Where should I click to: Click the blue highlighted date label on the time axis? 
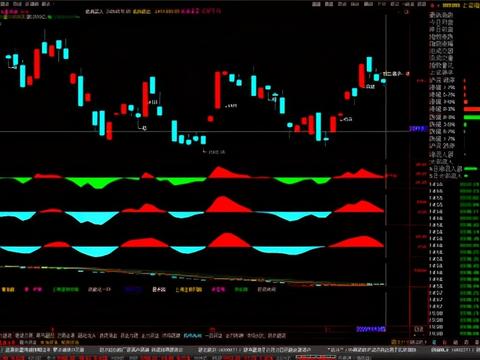point(371,329)
